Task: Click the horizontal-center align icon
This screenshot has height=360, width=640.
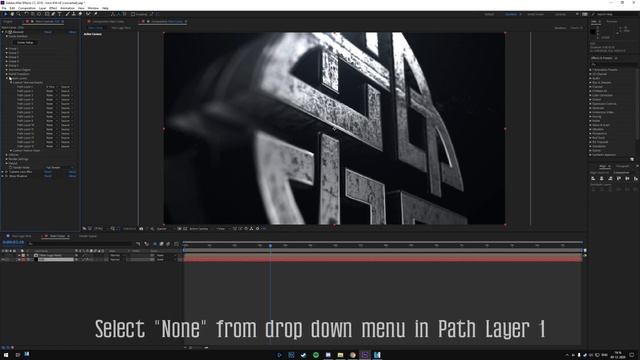Action: pyautogui.click(x=602, y=178)
